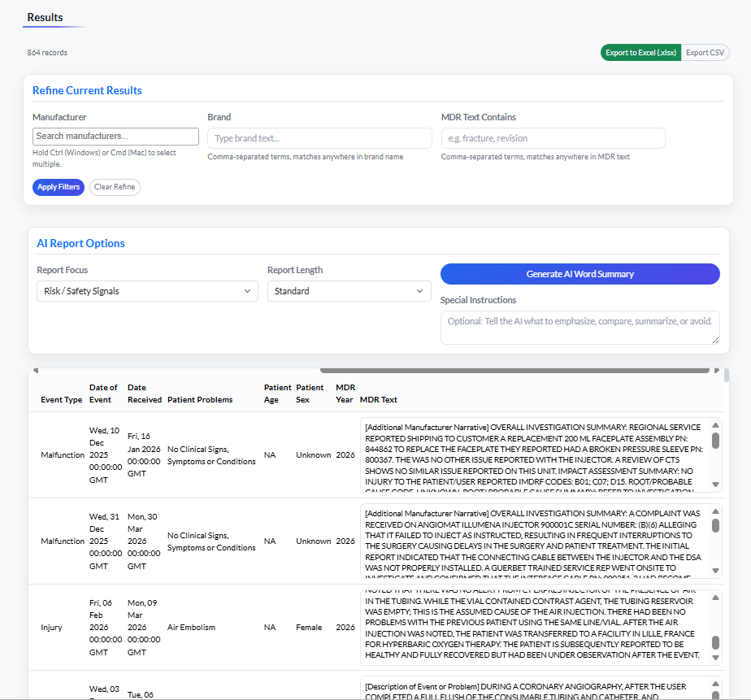Screen dimensions: 751x700
Task: Click the Fri, 16 Jan 2026 received date
Action: [x=144, y=454]
